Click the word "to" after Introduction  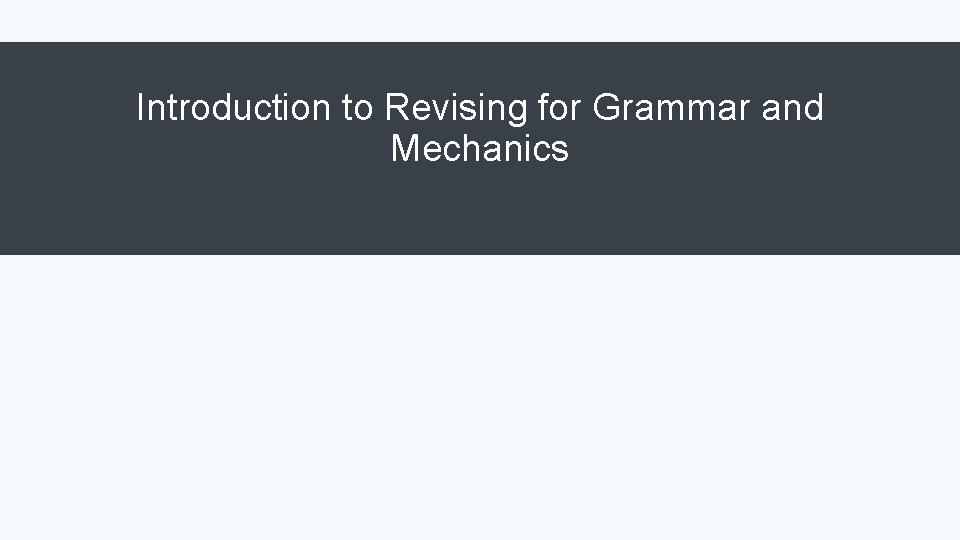point(358,108)
